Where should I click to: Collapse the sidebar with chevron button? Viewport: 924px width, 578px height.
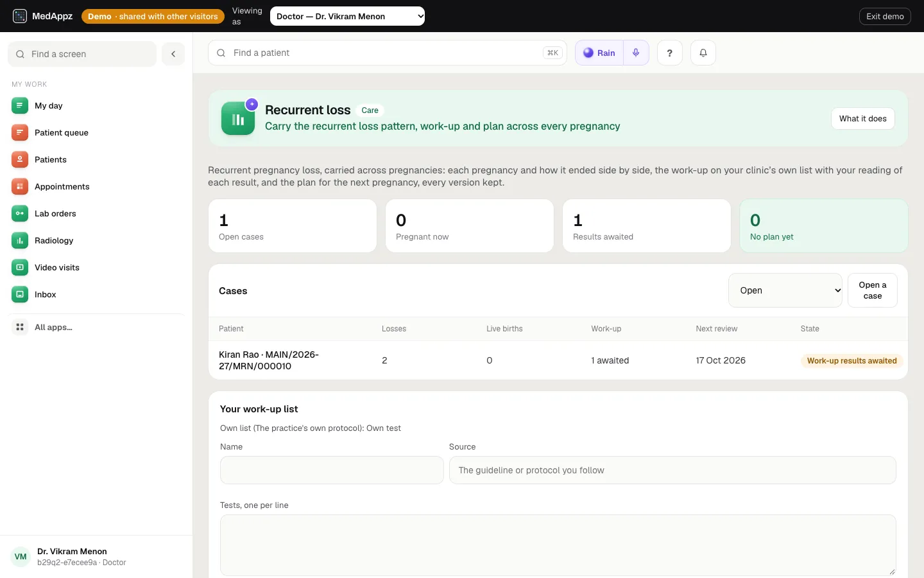click(x=173, y=54)
